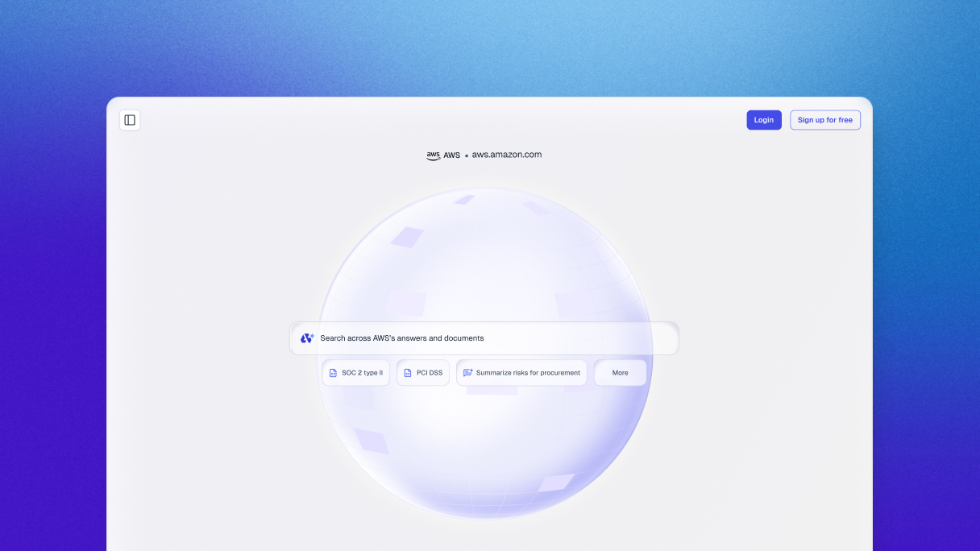Open Sign up for free
The image size is (980, 551).
824,120
